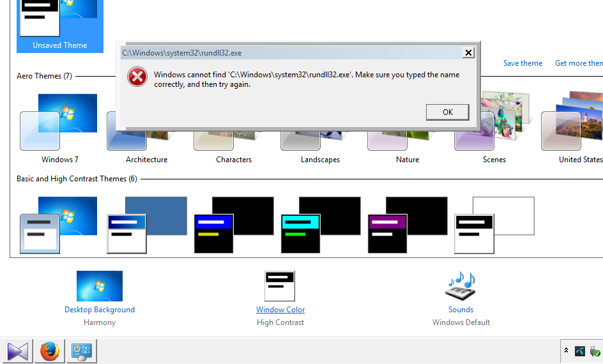Select the Windows 7 Aero theme
This screenshot has height=364, width=603.
59,129
